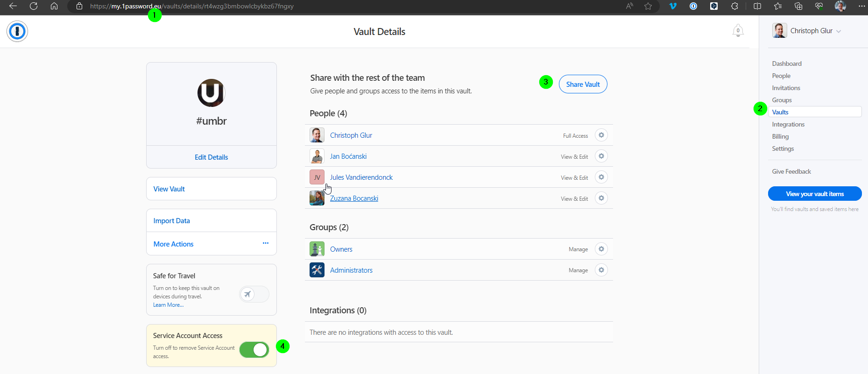Click the browser favorites star icon
The height and width of the screenshot is (374, 868).
pyautogui.click(x=648, y=6)
